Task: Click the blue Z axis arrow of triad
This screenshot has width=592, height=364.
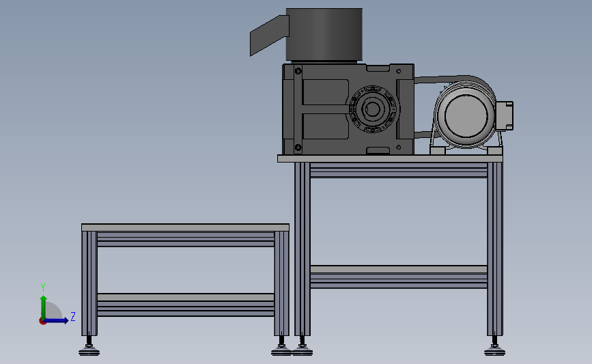Action: coord(57,320)
